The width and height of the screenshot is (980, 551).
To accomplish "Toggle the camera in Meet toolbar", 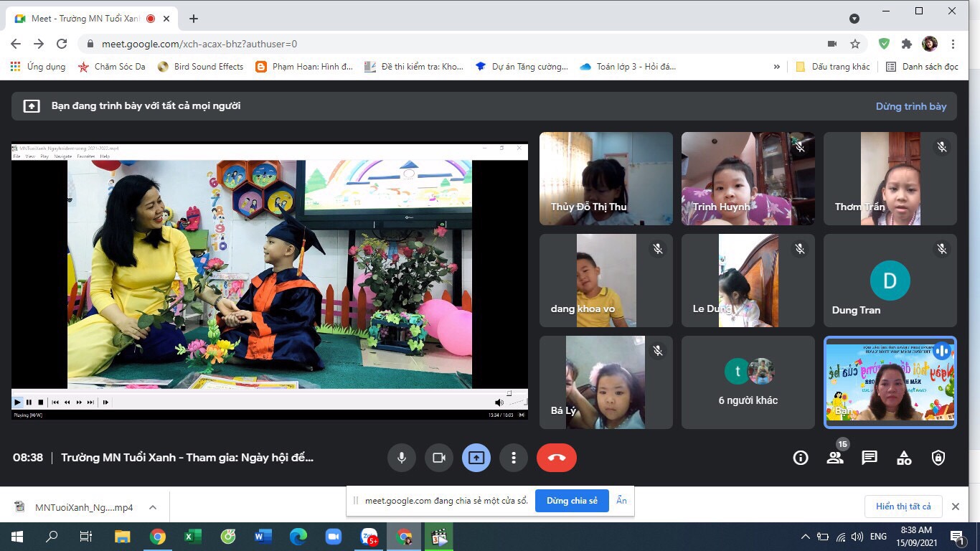I will tap(439, 458).
